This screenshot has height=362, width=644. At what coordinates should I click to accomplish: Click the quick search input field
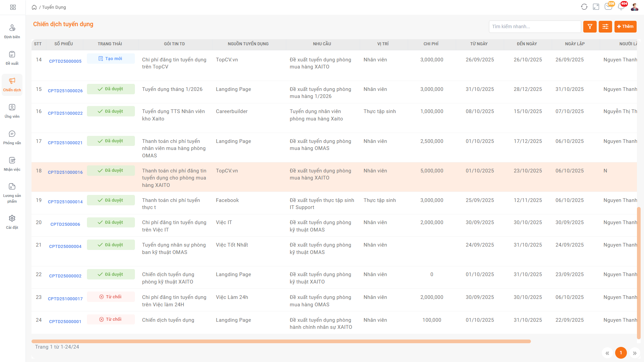(535, 27)
